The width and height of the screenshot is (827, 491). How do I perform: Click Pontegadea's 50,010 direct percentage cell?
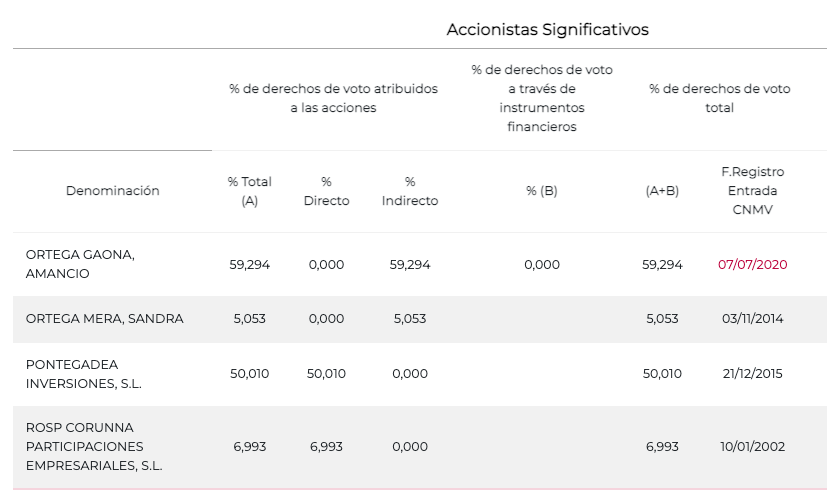(x=326, y=373)
